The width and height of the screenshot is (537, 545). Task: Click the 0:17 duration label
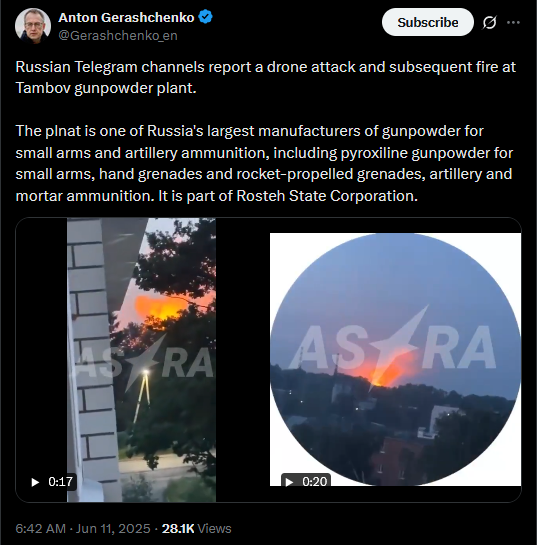(x=60, y=482)
